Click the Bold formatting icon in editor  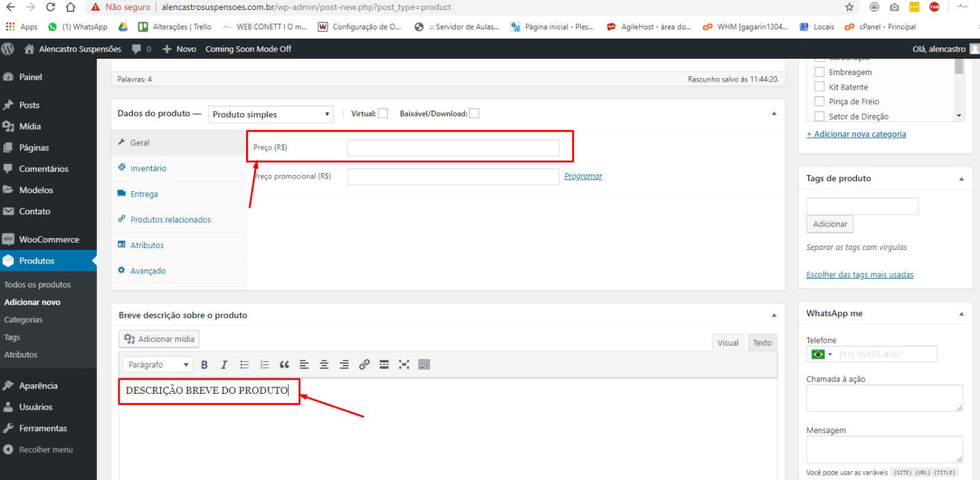(205, 365)
